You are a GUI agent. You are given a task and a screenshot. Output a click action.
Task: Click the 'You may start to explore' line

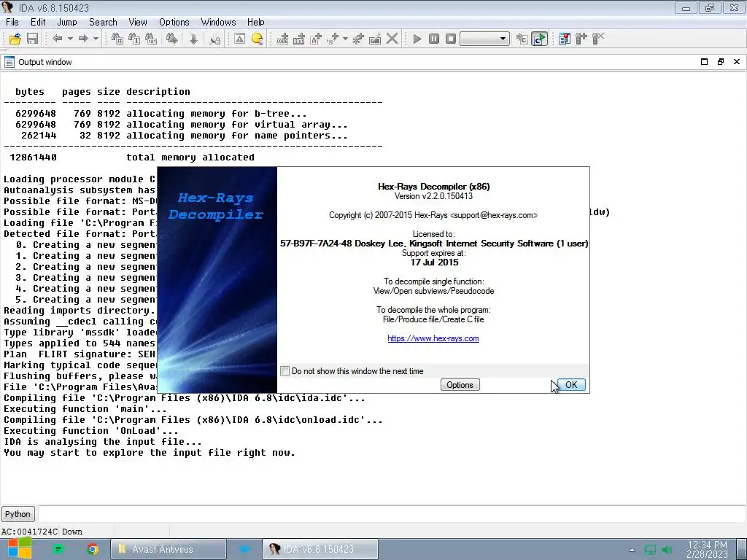pyautogui.click(x=150, y=453)
